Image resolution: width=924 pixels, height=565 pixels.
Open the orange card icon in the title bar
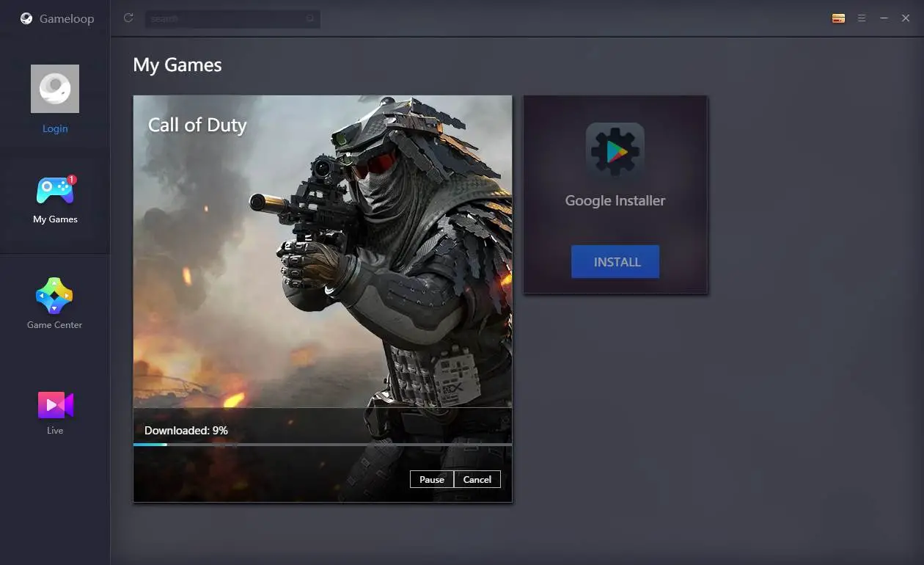pyautogui.click(x=839, y=18)
